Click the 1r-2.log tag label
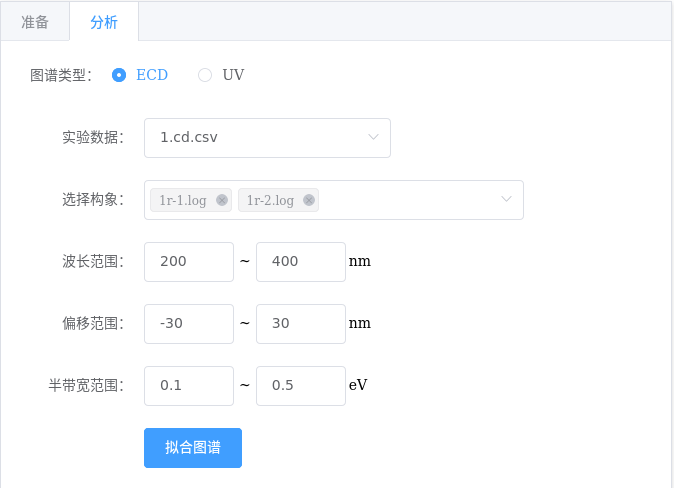 270,200
